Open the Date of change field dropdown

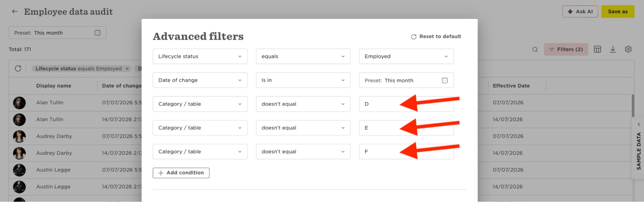pos(200,80)
